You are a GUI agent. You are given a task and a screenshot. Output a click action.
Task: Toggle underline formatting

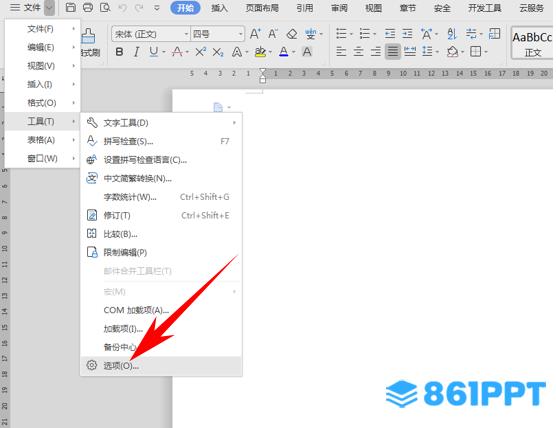(x=154, y=52)
